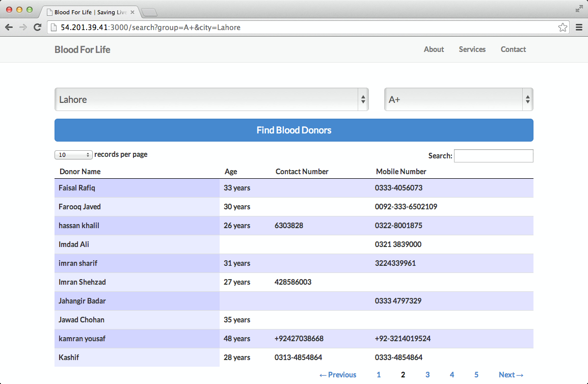Image resolution: width=588 pixels, height=384 pixels.
Task: Select the Blood For Life tab
Action: (x=90, y=12)
